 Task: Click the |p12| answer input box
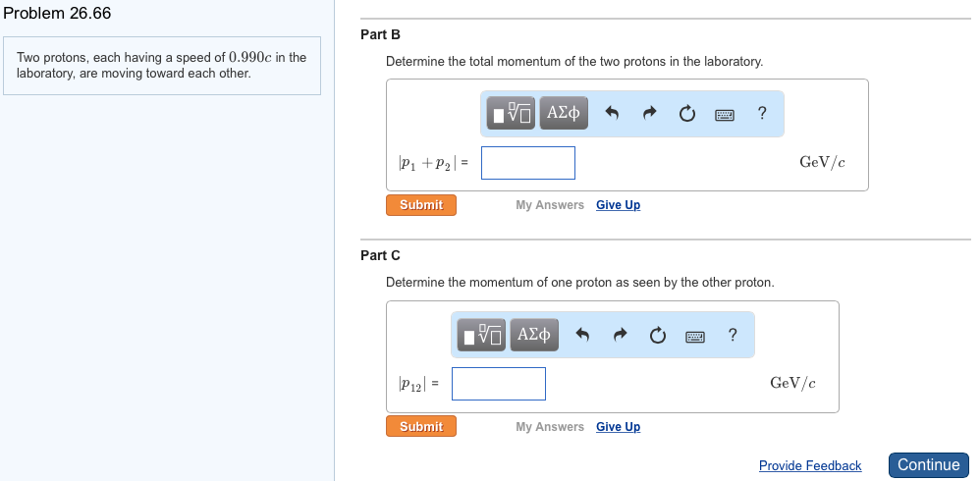pos(499,384)
